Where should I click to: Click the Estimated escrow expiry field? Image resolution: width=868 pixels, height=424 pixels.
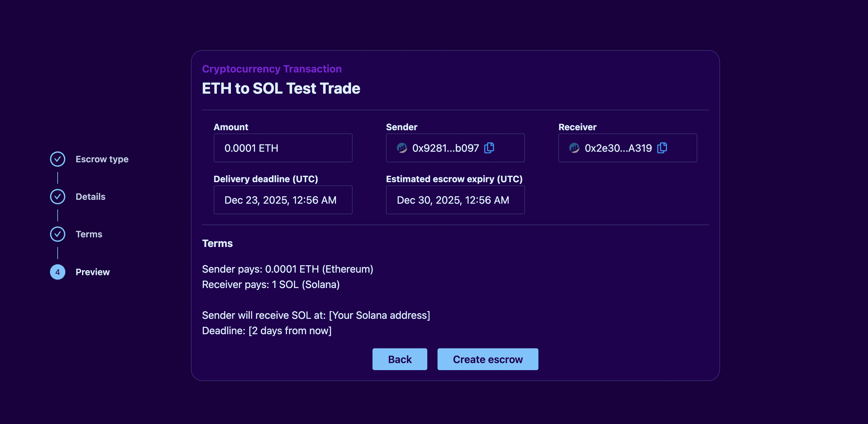pyautogui.click(x=455, y=200)
